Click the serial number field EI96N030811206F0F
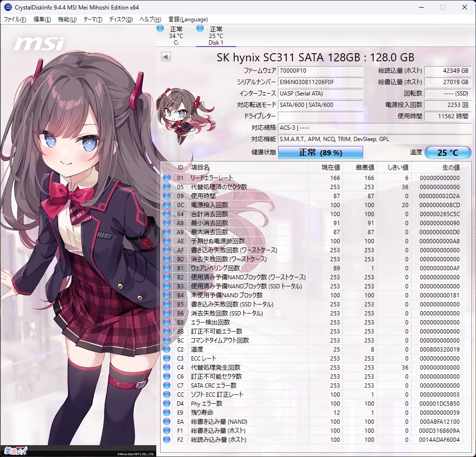This screenshot has width=476, height=457. pos(321,82)
